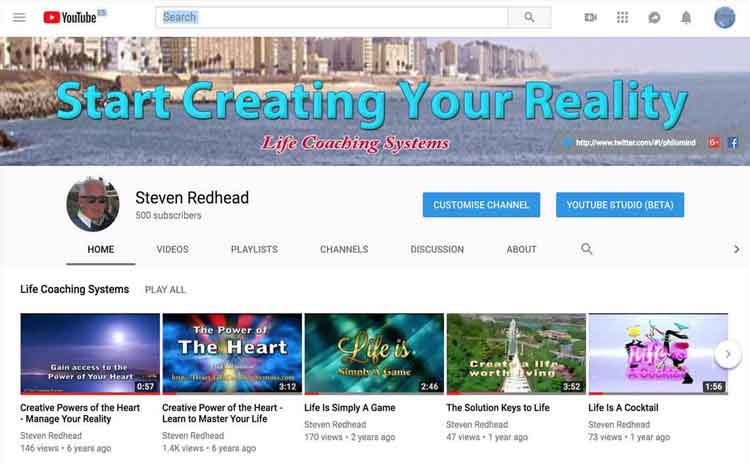Click Steven Redhead under Life Is Simply A Game
The width and height of the screenshot is (750, 464).
335,424
